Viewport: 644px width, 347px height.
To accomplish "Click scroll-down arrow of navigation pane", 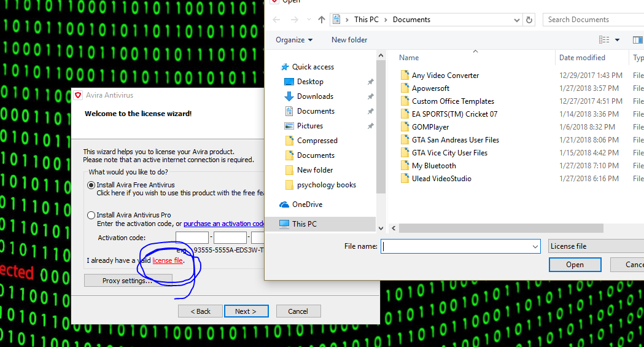I will point(381,228).
